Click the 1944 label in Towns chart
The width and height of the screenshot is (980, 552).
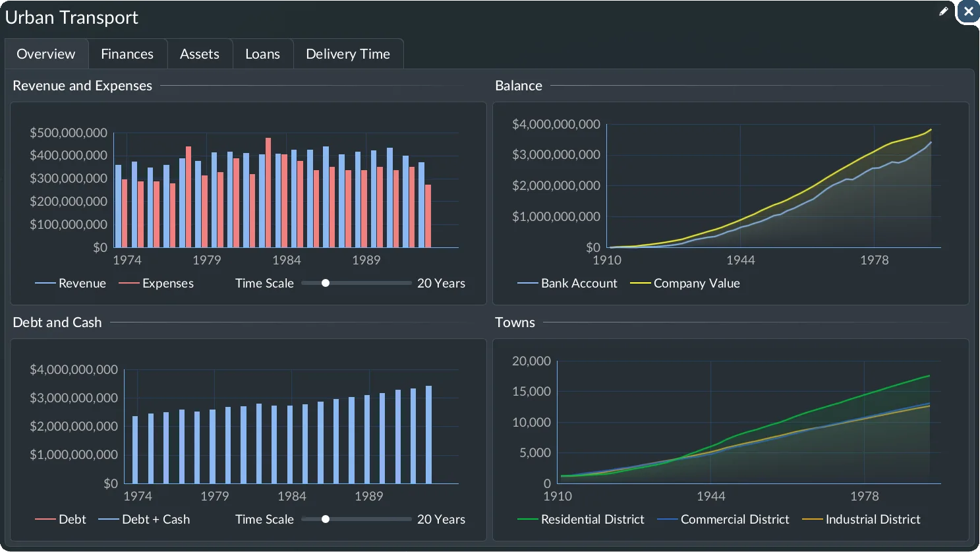click(711, 496)
